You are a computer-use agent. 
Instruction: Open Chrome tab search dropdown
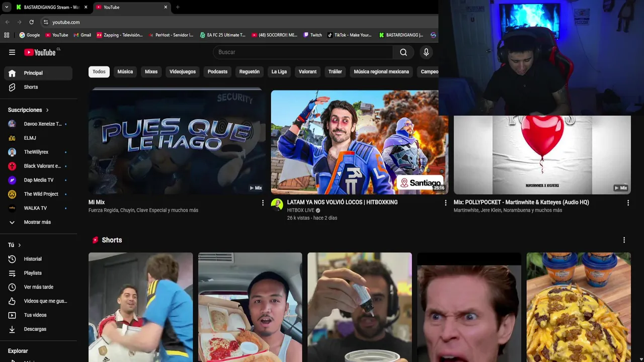(x=6, y=7)
